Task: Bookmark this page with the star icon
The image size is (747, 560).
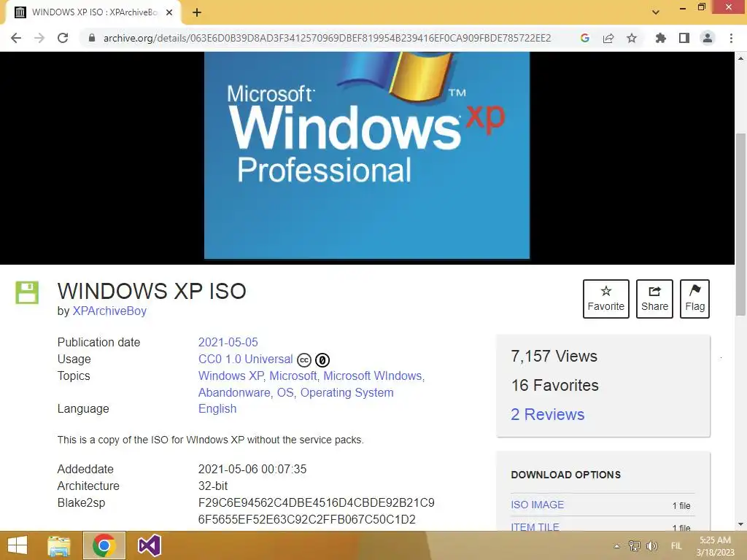Action: pos(632,38)
